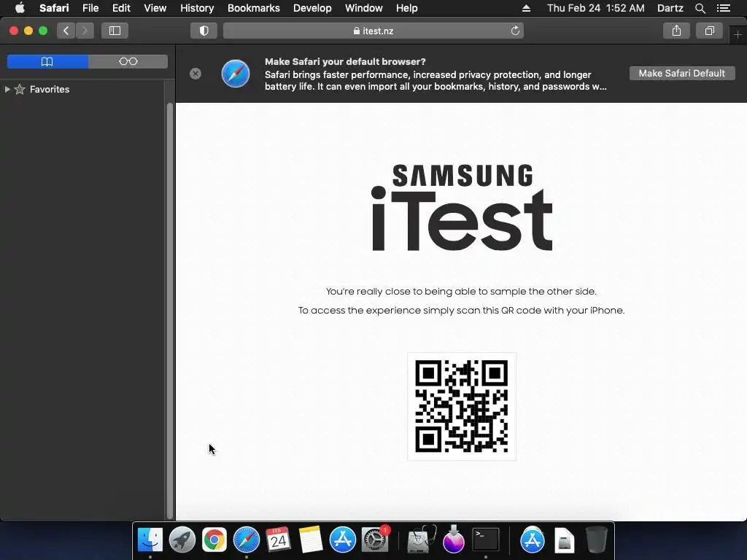
Task: Open the Window menu
Action: (363, 8)
